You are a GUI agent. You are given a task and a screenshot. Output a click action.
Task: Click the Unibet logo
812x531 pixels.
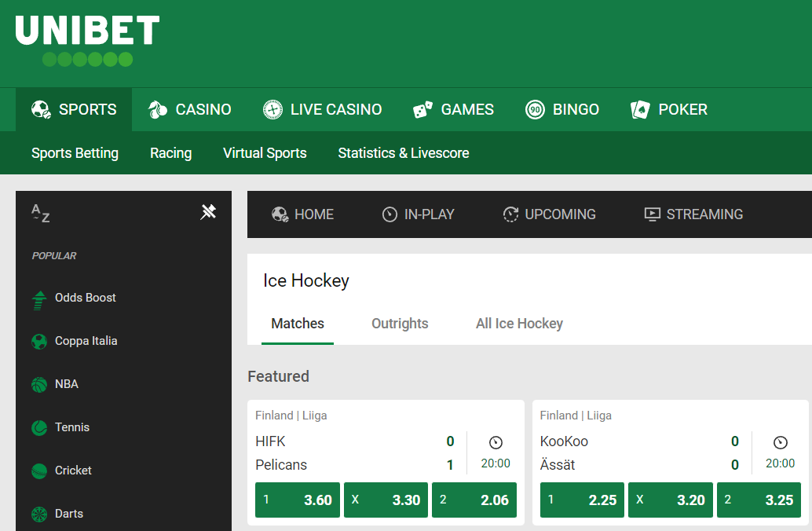[x=87, y=40]
